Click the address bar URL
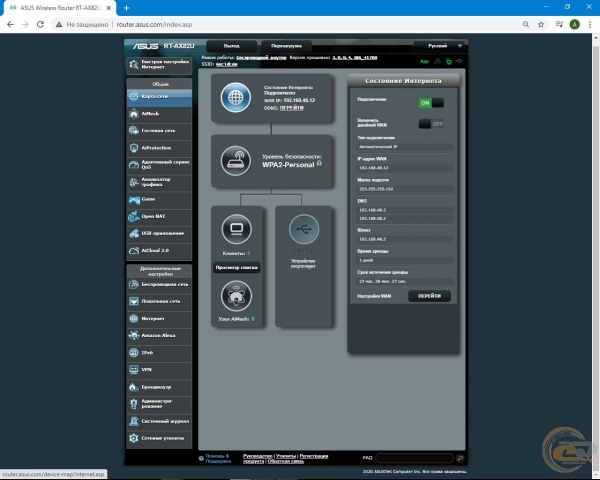The height and width of the screenshot is (480, 600). [154, 24]
